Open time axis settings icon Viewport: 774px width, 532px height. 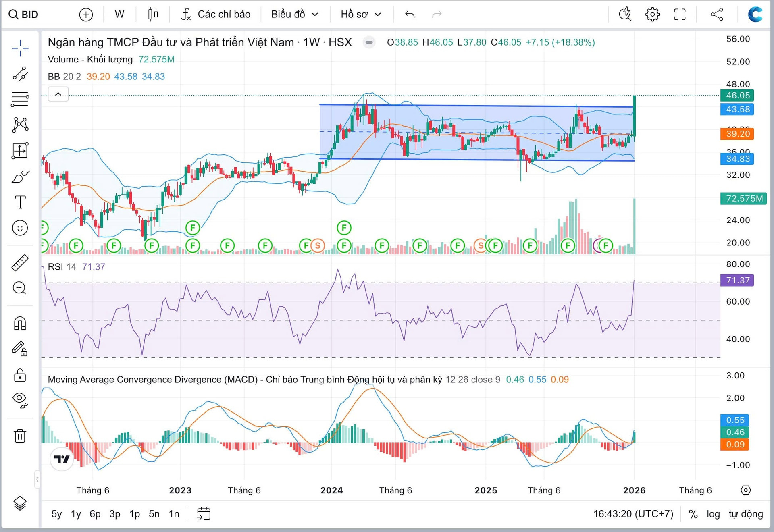tap(746, 490)
